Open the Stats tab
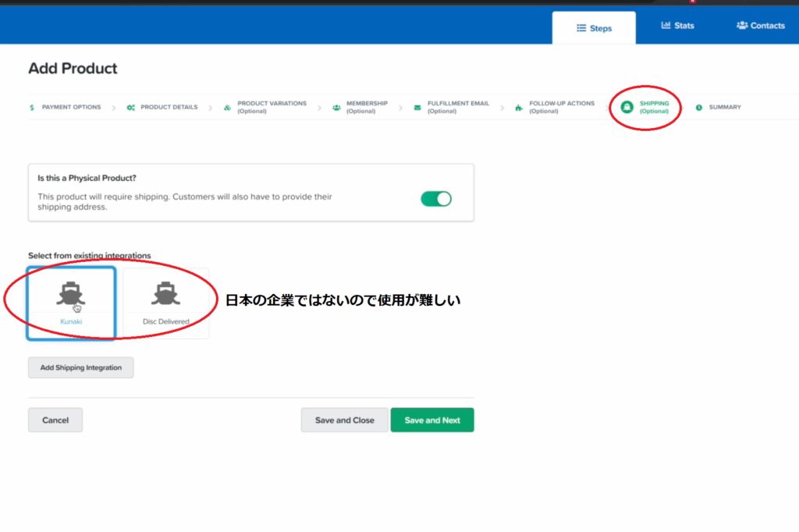799x532 pixels. pyautogui.click(x=678, y=26)
